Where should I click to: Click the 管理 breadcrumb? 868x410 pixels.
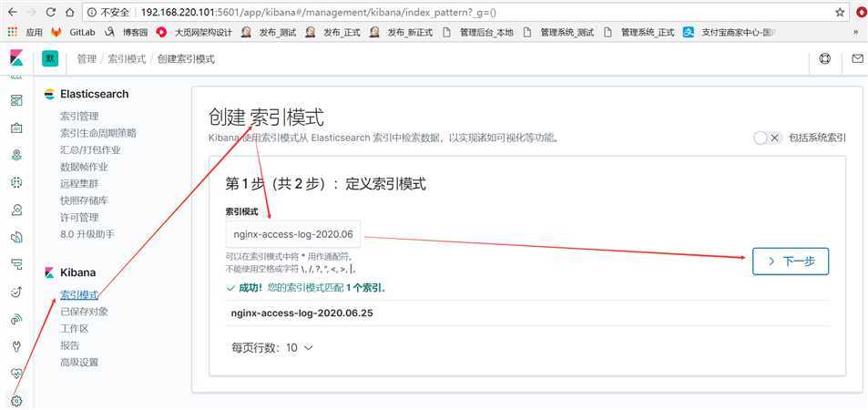point(87,58)
